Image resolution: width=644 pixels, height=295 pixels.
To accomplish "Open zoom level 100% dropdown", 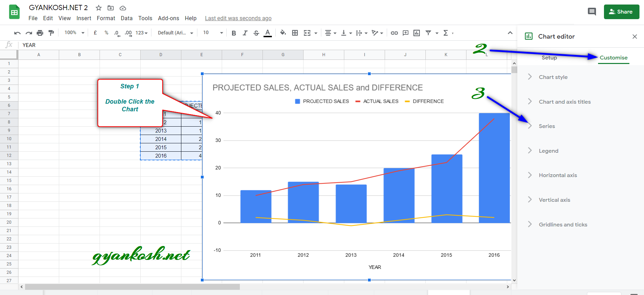I will click(74, 33).
